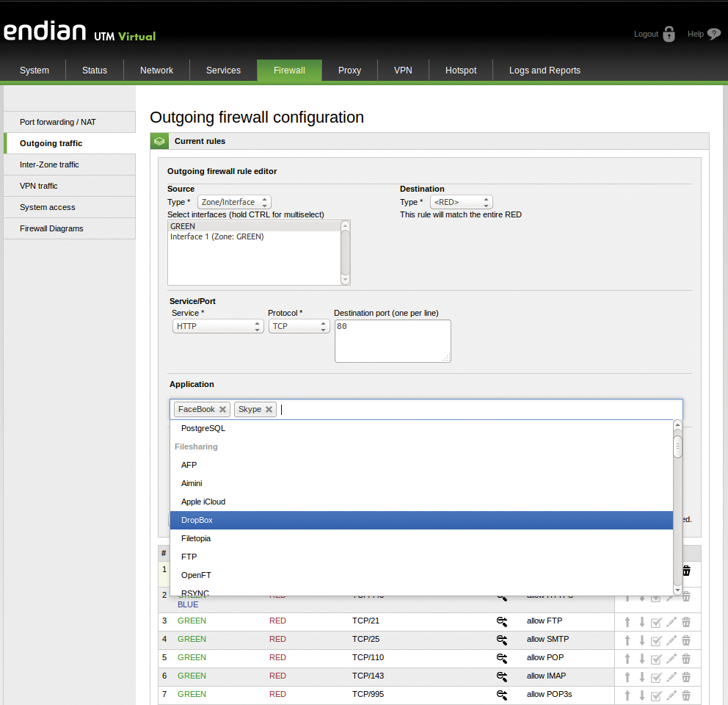Open the Hotspot menu tab
728x705 pixels.
[x=461, y=70]
